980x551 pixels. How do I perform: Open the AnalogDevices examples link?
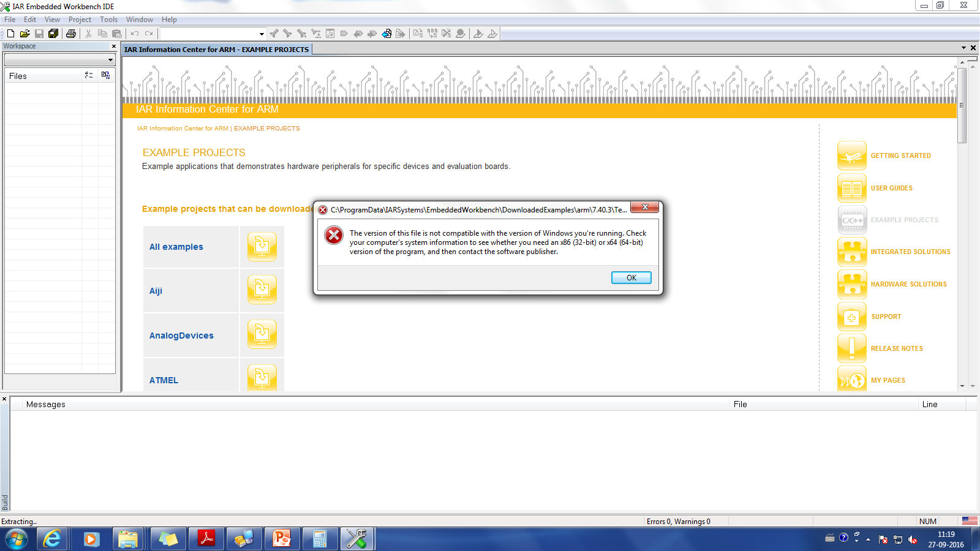click(x=181, y=335)
